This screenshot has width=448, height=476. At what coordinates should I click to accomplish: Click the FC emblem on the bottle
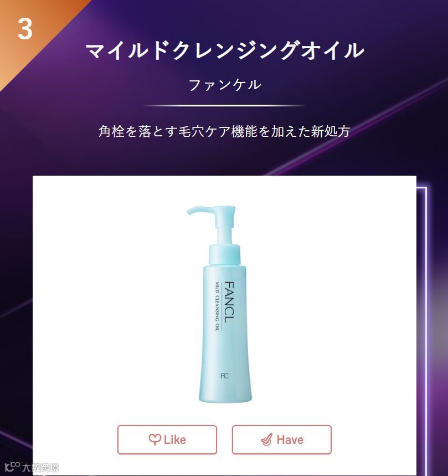(x=224, y=376)
